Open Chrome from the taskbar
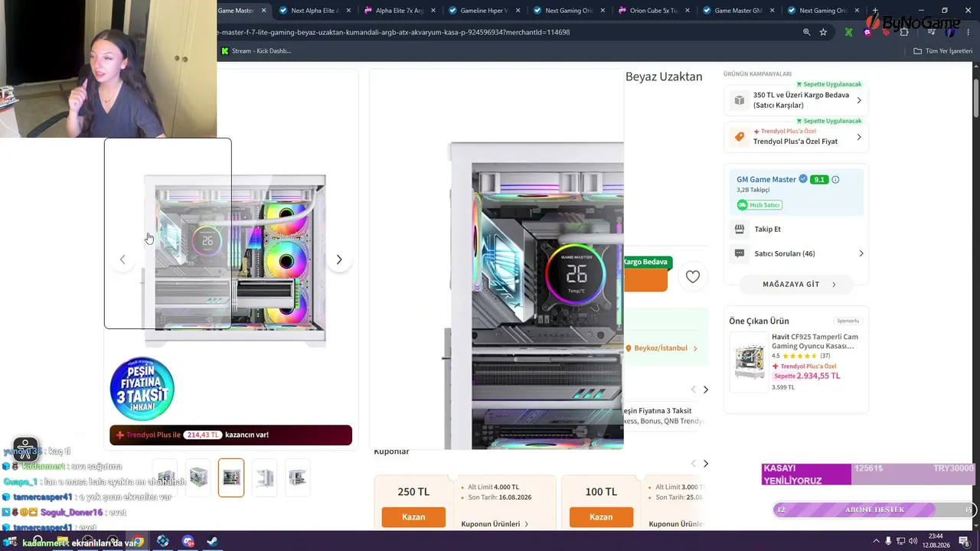 (x=137, y=542)
